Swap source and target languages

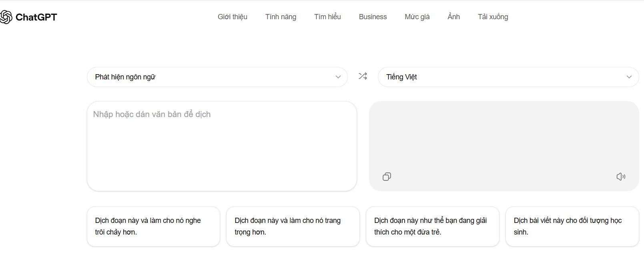click(363, 76)
